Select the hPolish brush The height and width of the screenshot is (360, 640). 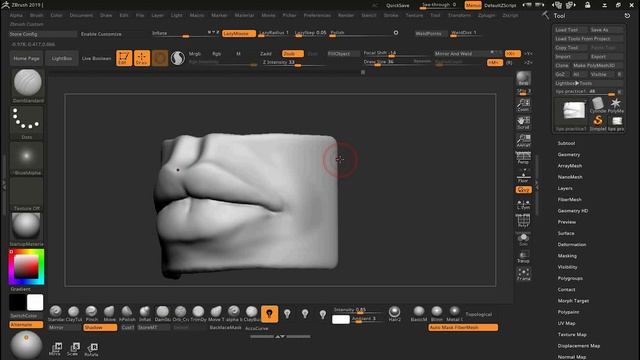pyautogui.click(x=127, y=313)
